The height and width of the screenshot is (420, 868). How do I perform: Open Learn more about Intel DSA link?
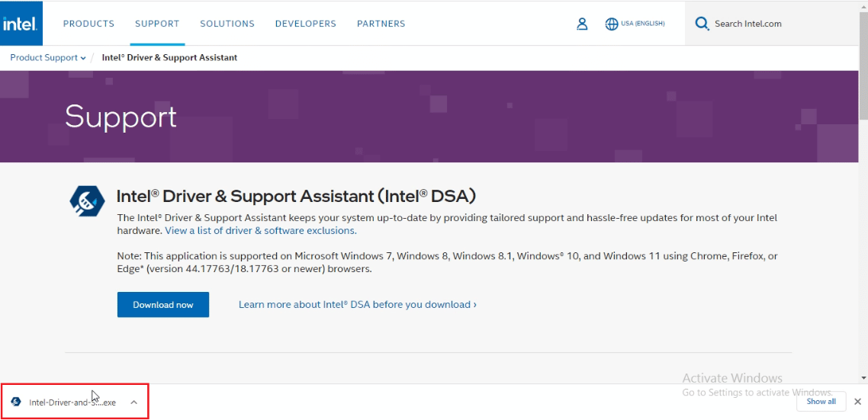tap(358, 304)
